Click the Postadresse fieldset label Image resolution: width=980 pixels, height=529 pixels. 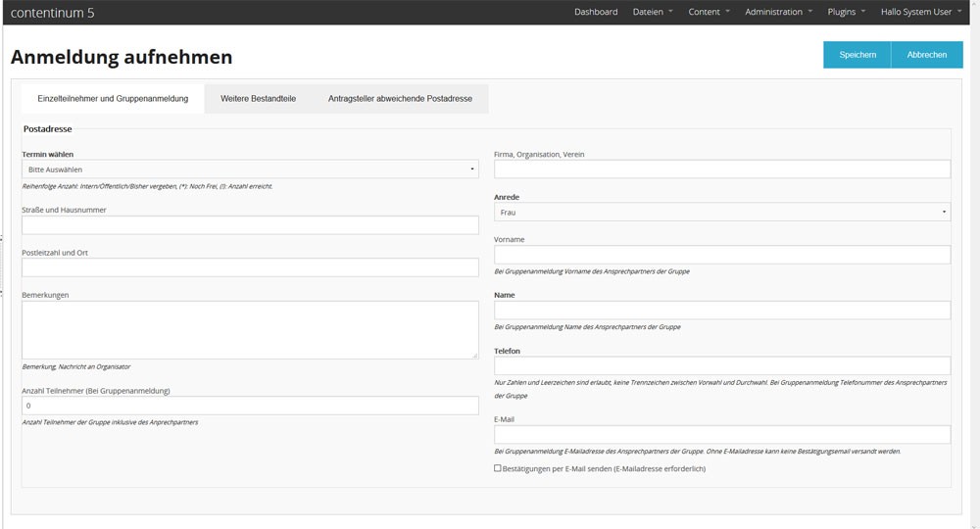47,128
